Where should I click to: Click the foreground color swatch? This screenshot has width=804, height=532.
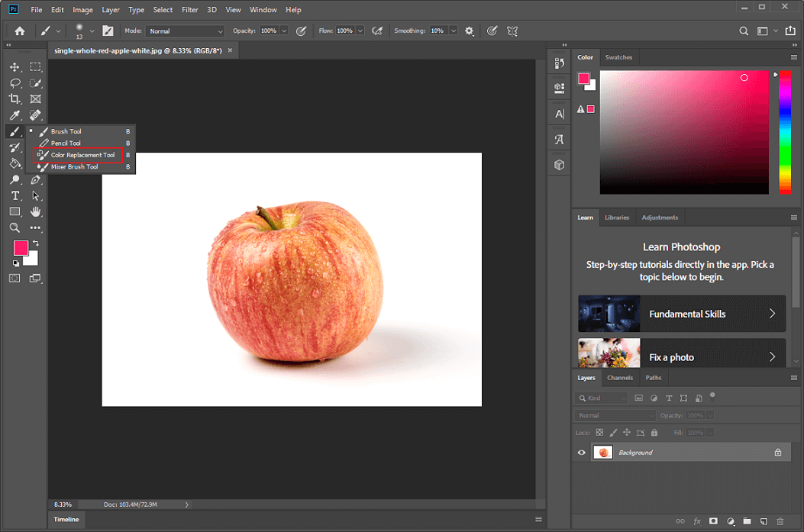pyautogui.click(x=20, y=247)
